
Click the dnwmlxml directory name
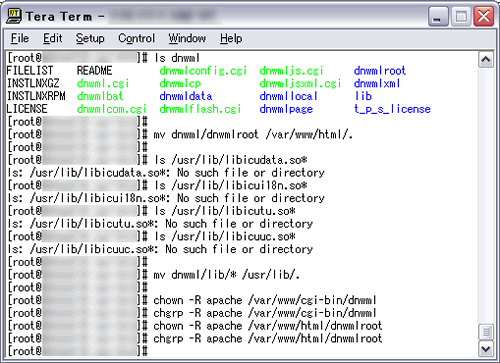click(377, 83)
